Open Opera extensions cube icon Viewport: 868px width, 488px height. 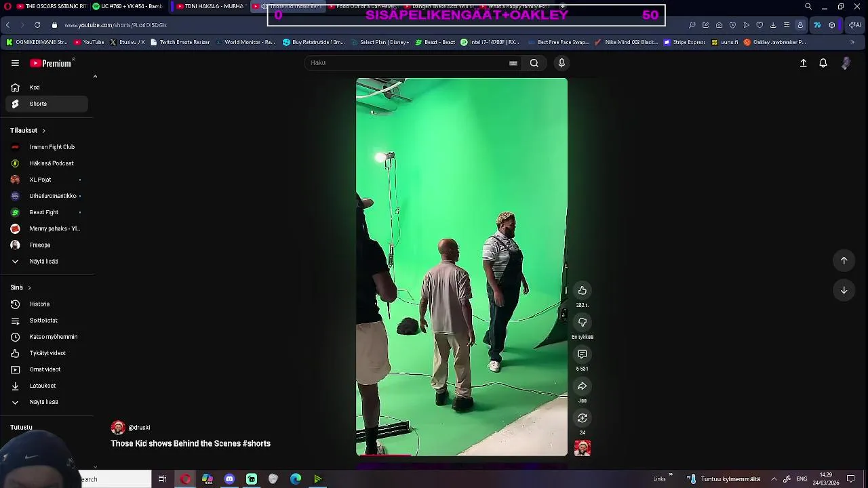click(832, 25)
